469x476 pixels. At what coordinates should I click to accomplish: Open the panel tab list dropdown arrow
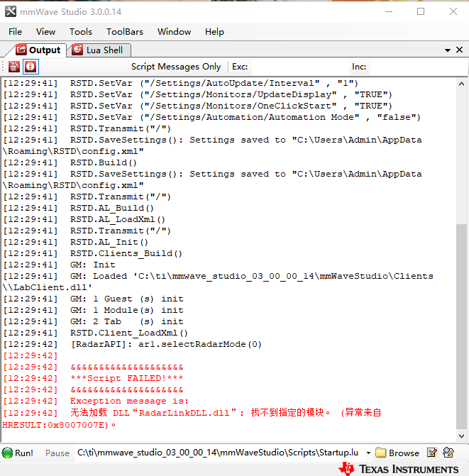click(x=448, y=50)
